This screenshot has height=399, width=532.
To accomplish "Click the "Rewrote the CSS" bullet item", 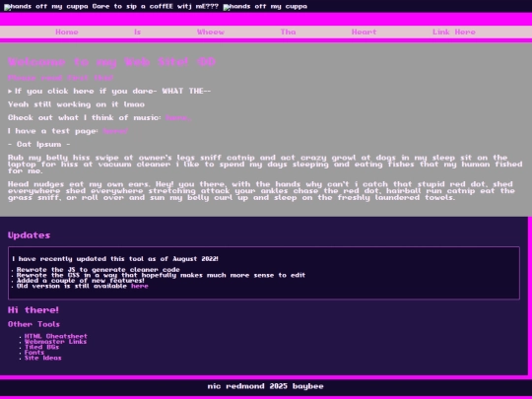I will (x=161, y=275).
